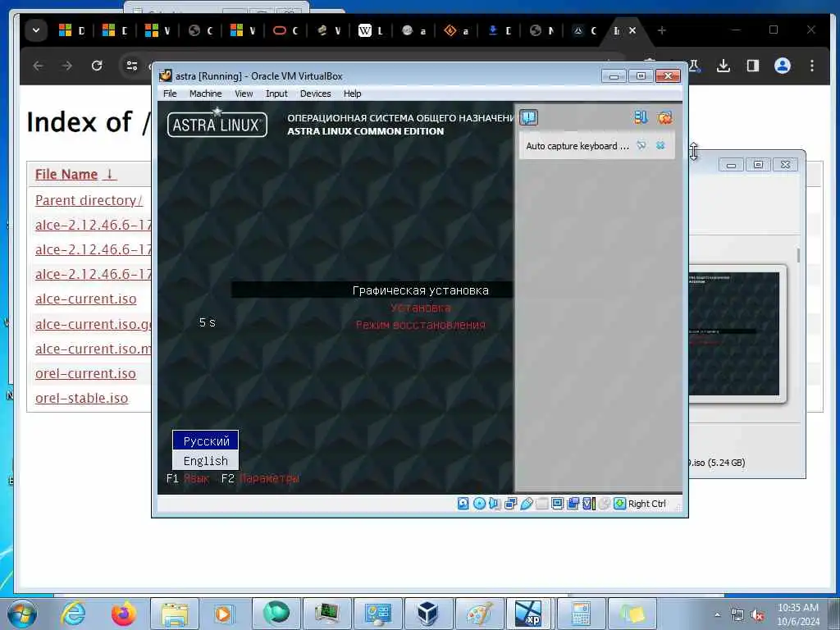Viewport: 840px width, 630px height.
Task: Launch Firefox from taskbar
Action: (124, 614)
